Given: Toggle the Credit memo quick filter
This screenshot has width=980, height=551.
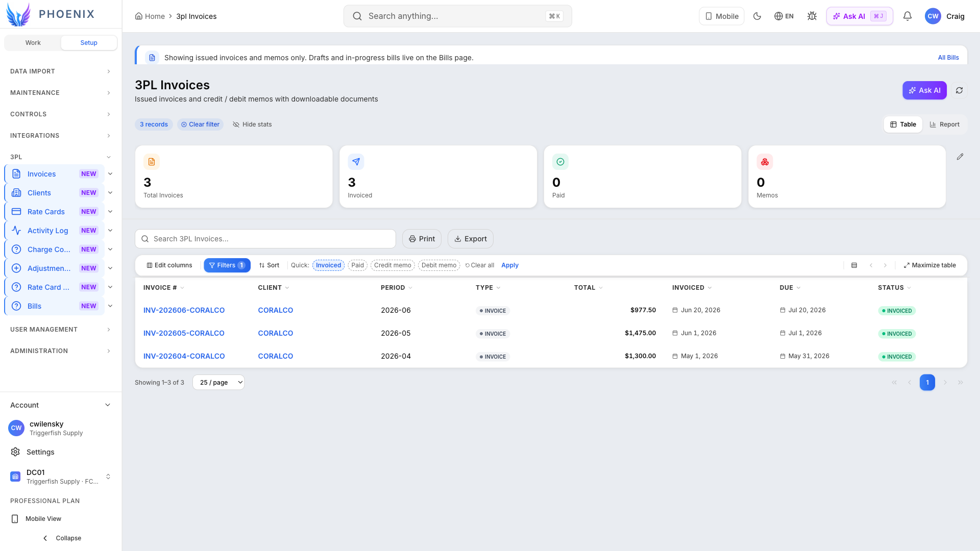Looking at the screenshot, I should (x=393, y=265).
